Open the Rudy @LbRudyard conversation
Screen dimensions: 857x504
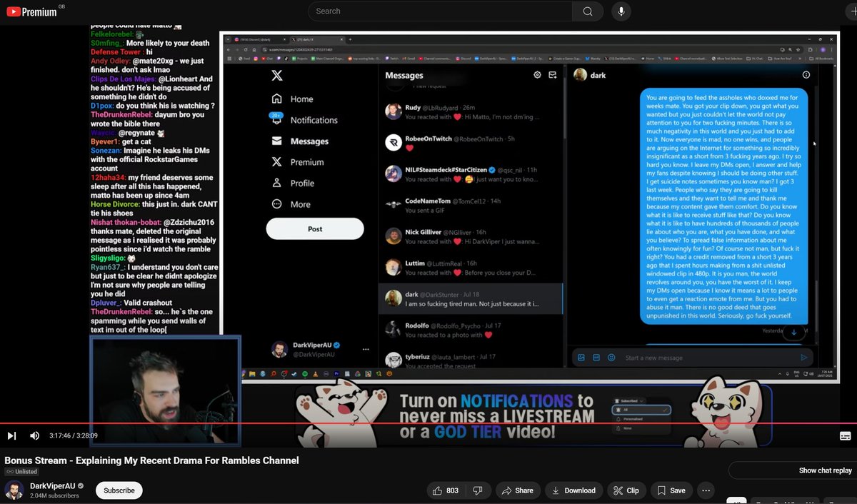pyautogui.click(x=471, y=112)
